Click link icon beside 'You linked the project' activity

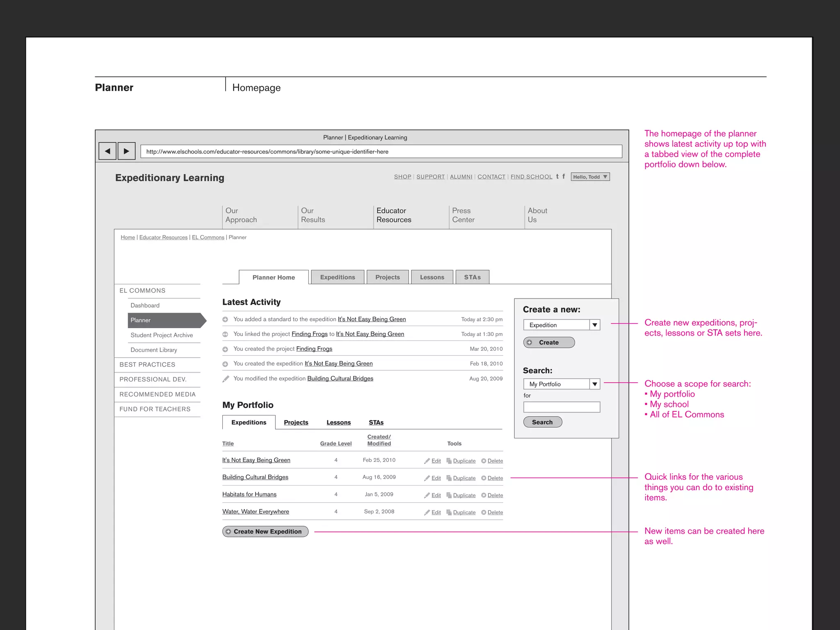[225, 334]
